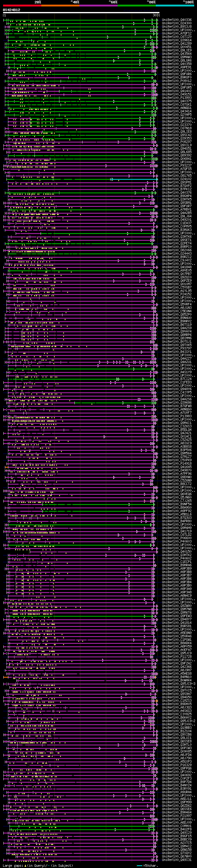Select UniRef100_Q9MAW3 label
This screenshot has height=868, width=197.
pos(177,57)
